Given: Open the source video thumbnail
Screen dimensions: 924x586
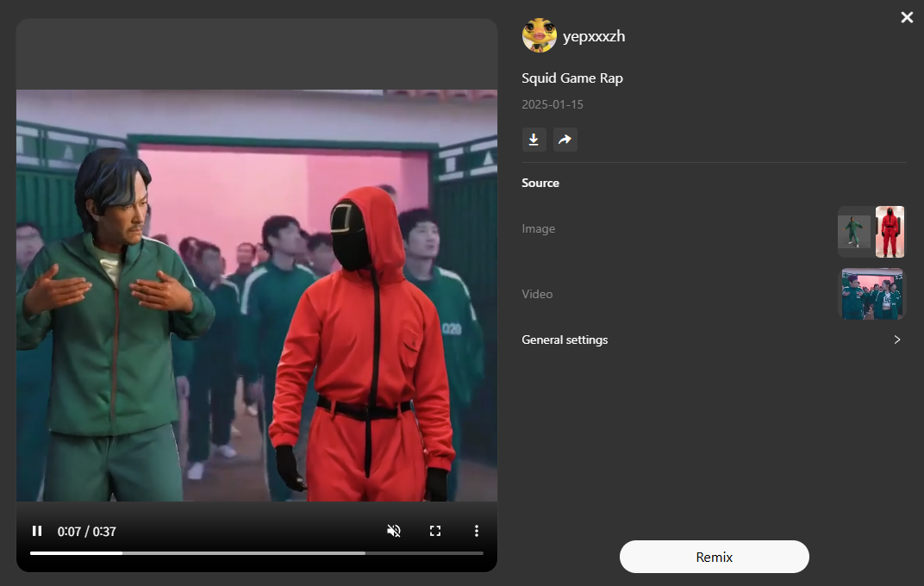Looking at the screenshot, I should click(x=871, y=294).
